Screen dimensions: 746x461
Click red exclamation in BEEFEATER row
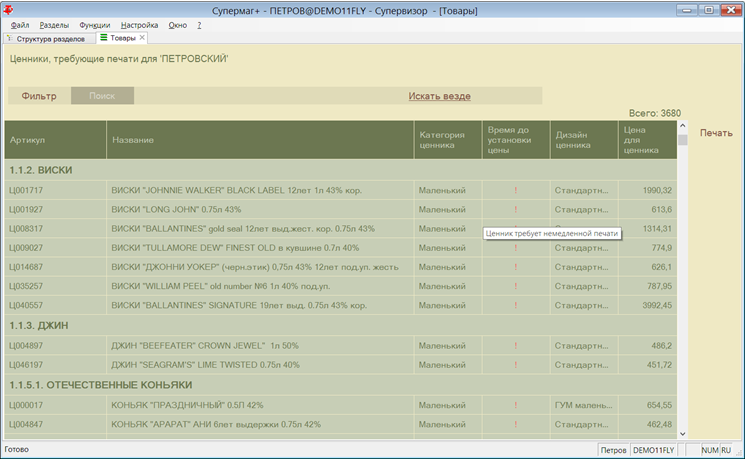click(x=516, y=346)
